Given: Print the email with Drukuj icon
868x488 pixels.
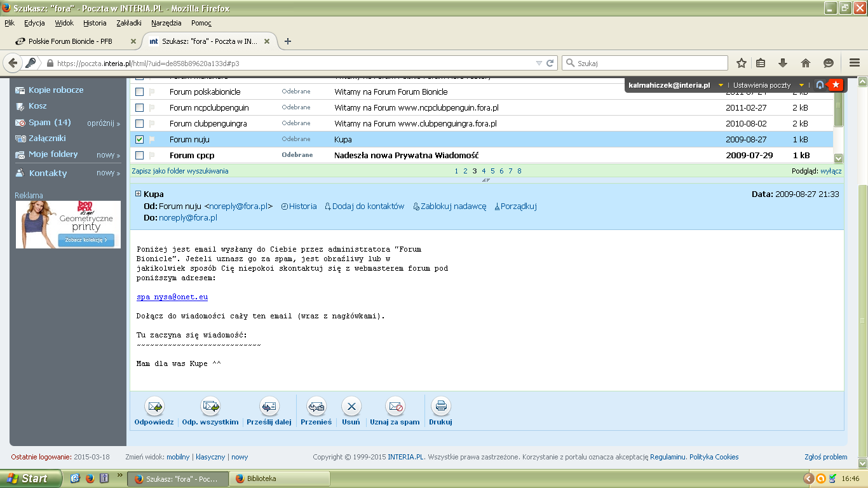Looking at the screenshot, I should pos(440,406).
